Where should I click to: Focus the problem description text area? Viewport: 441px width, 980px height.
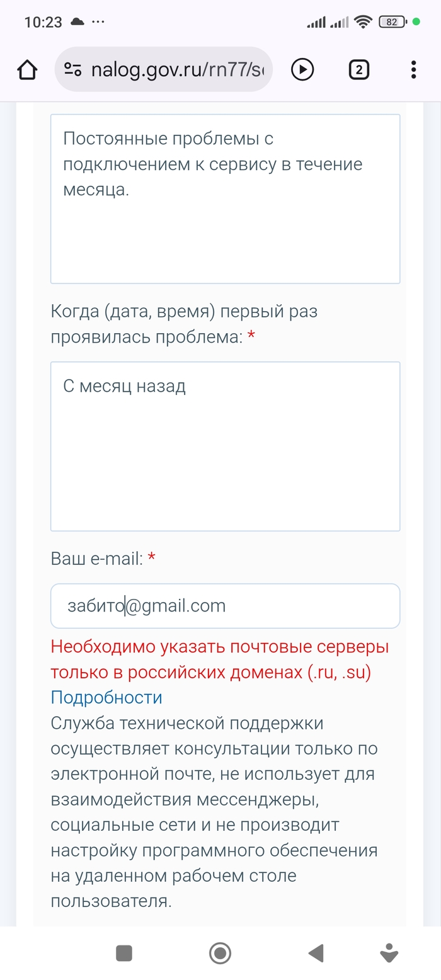pos(225,198)
